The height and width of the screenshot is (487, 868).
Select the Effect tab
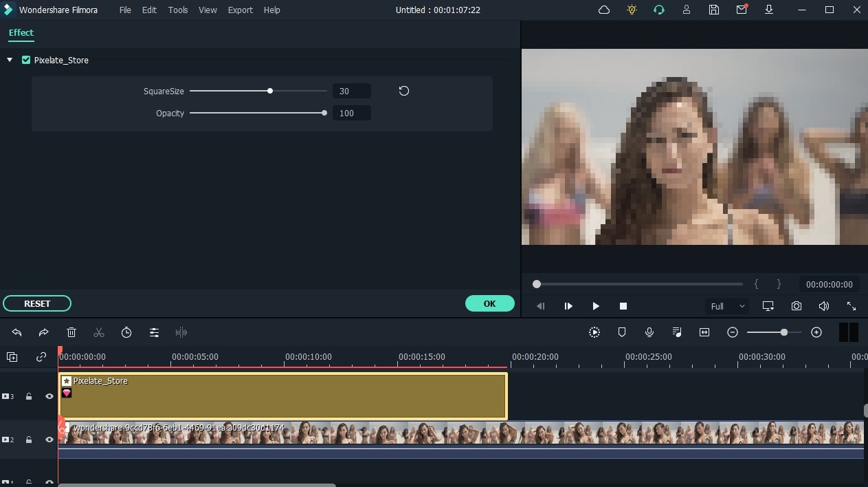tap(21, 32)
